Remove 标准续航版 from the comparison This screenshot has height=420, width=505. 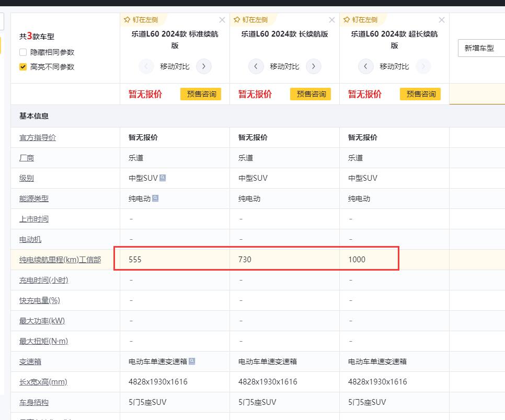(222, 20)
